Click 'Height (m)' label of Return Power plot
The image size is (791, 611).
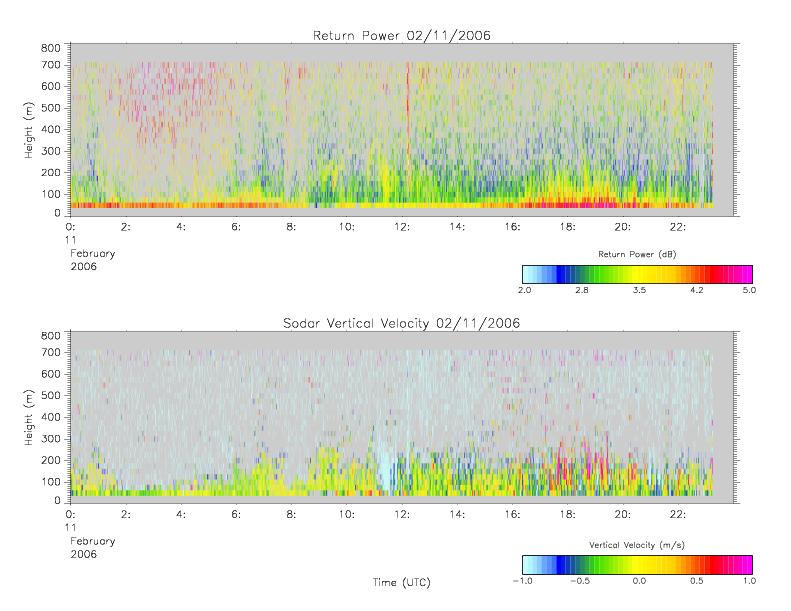pyautogui.click(x=29, y=130)
